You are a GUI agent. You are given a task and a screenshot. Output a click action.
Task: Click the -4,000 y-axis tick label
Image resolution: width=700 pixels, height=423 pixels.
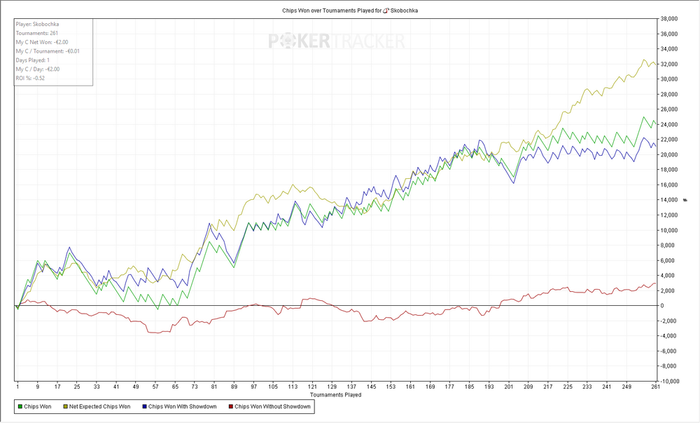pos(670,336)
